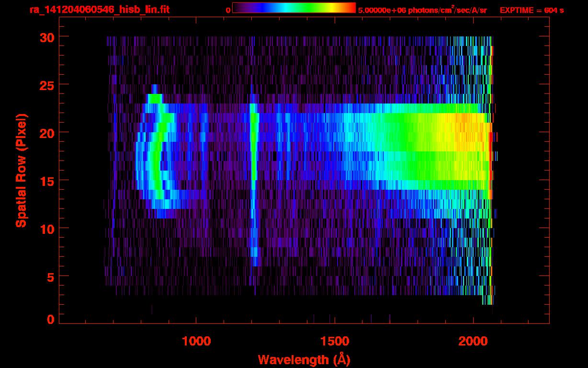Viewport: 588px width, 368px height.
Task: Click the Spatial Row (Pixel) axis title
Action: [22, 171]
